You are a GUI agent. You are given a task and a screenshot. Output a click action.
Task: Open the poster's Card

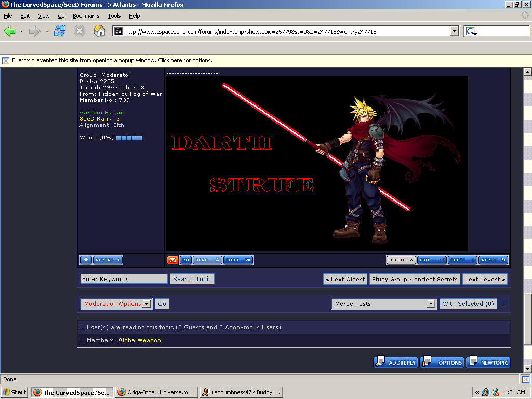point(207,260)
